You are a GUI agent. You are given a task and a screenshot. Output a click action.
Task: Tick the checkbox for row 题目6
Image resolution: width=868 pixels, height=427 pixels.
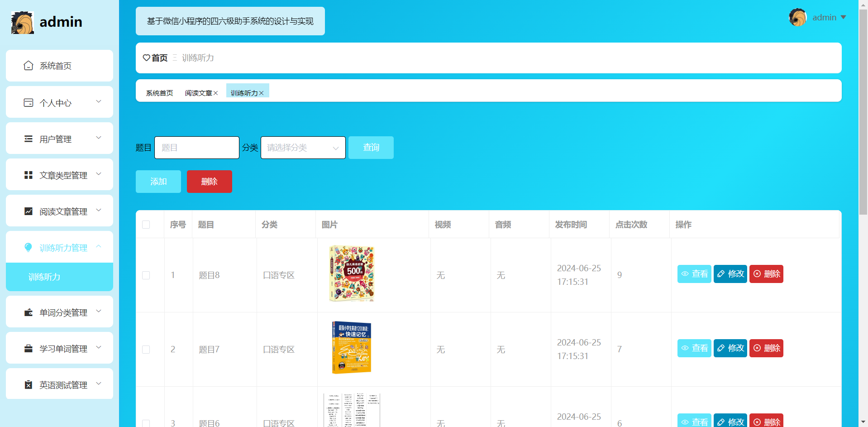[146, 423]
